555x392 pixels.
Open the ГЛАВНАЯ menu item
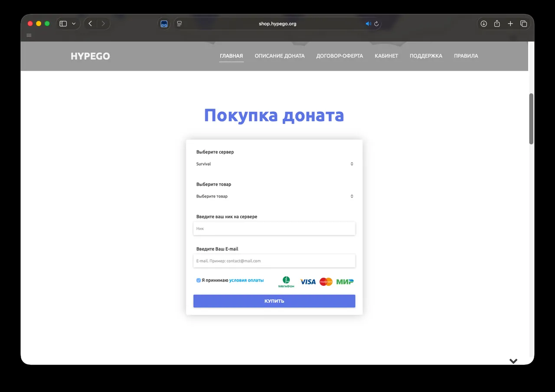pos(232,56)
